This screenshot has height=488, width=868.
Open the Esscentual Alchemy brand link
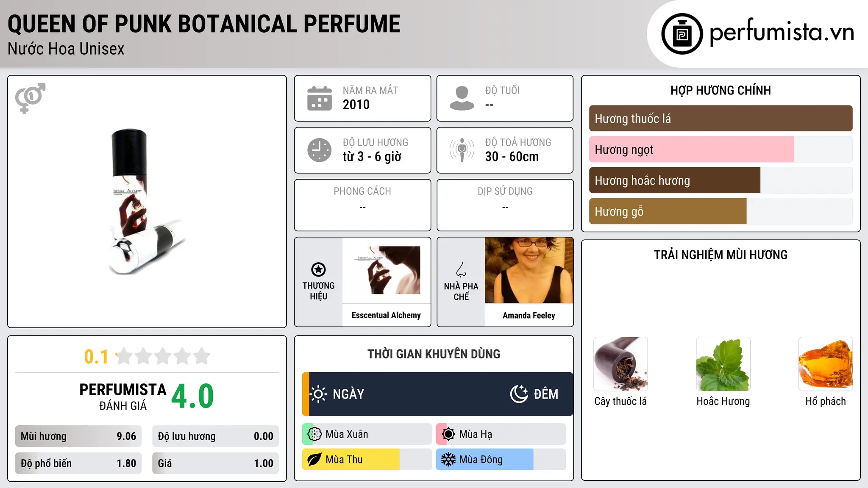point(386,315)
